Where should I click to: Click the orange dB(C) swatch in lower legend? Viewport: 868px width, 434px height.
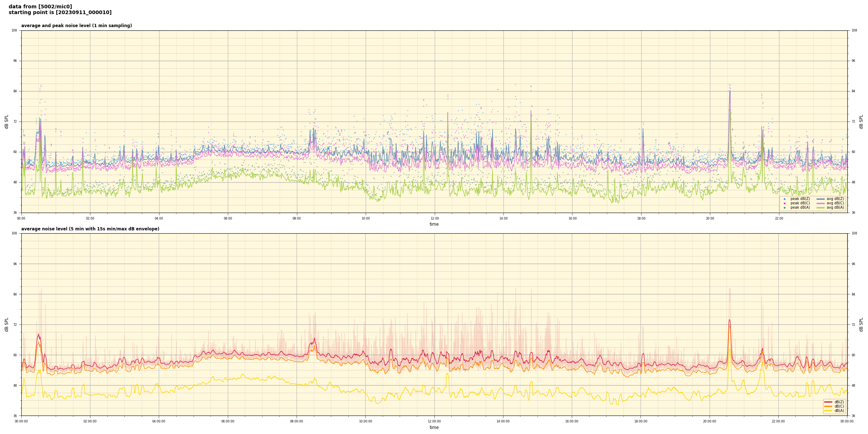click(x=828, y=406)
